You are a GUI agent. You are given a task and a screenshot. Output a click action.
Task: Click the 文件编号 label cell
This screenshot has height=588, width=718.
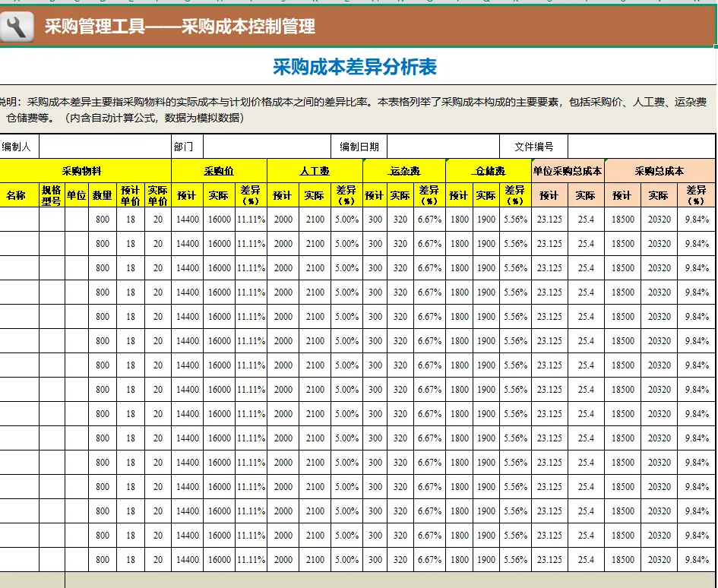tap(534, 147)
